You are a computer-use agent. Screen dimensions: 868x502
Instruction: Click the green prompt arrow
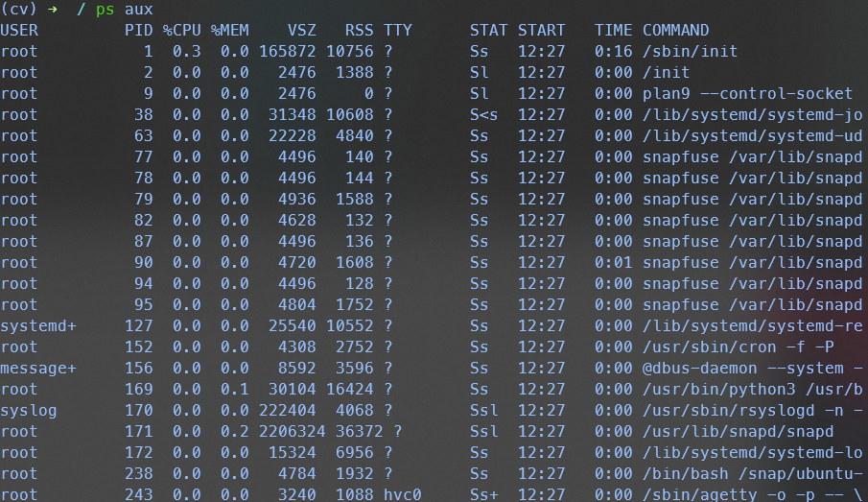click(x=53, y=9)
